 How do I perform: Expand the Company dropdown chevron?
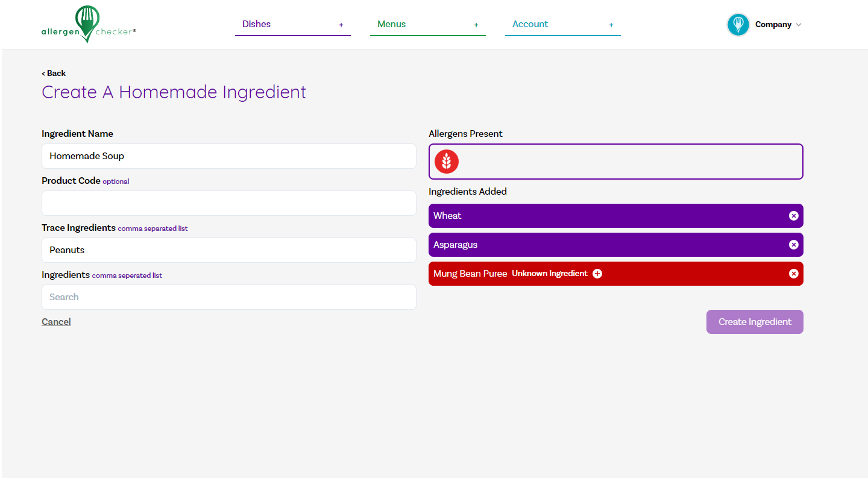click(799, 25)
